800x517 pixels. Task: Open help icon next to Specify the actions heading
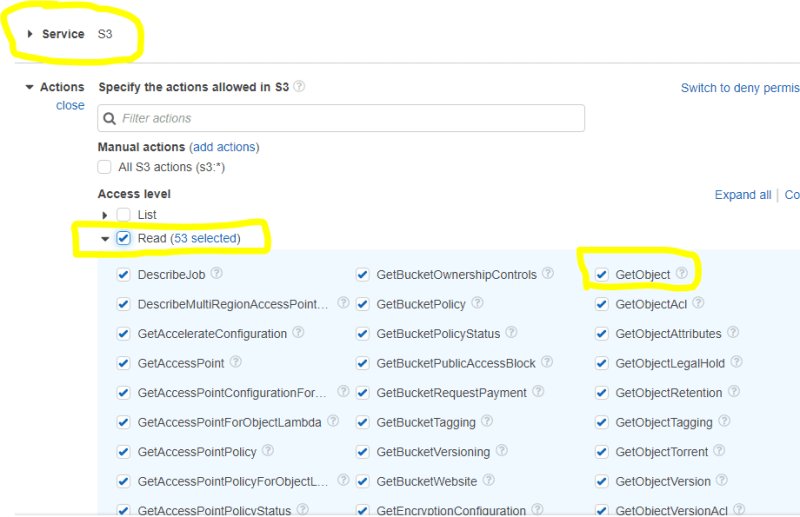299,86
